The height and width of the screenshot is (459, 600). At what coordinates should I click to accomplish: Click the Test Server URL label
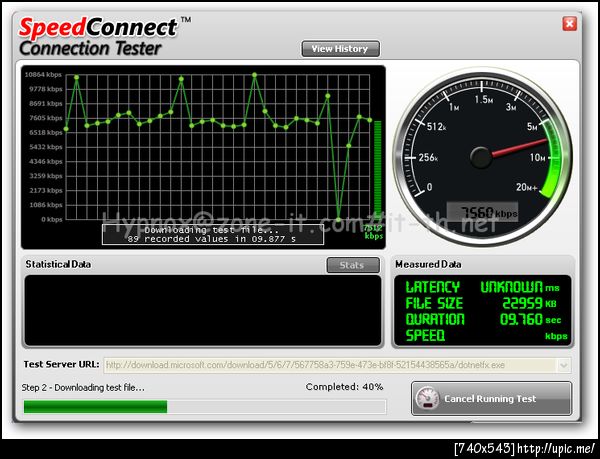pos(62,364)
